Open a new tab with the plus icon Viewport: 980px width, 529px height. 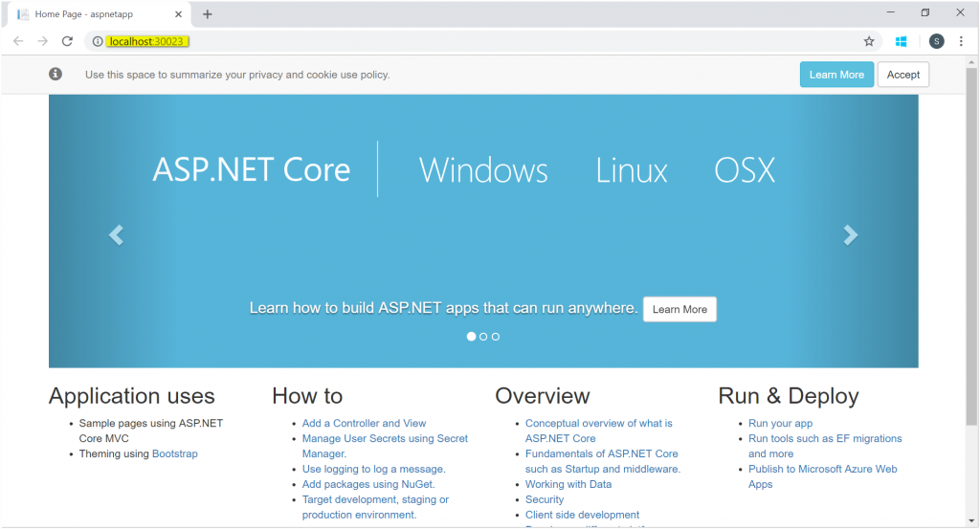208,13
